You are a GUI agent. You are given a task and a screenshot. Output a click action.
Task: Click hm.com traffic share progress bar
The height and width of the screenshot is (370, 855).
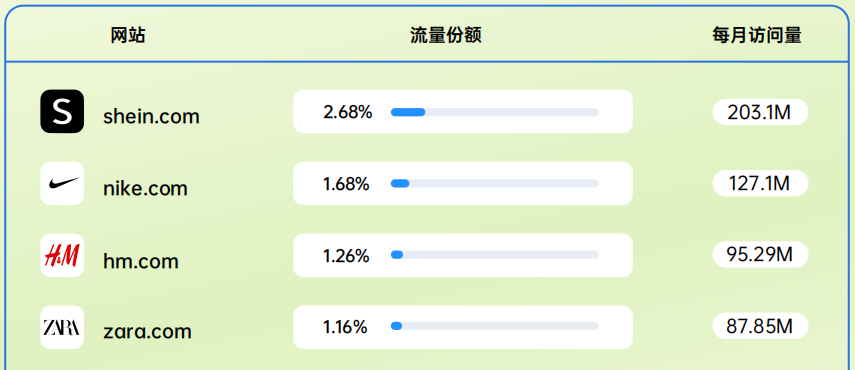[495, 254]
